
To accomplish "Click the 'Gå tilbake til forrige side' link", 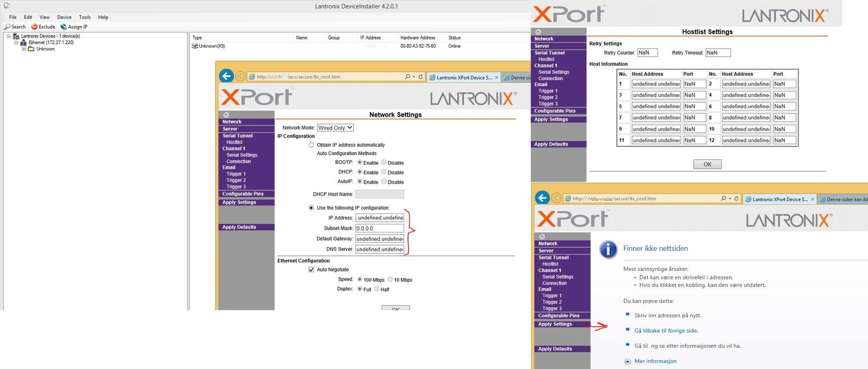I will coord(666,331).
